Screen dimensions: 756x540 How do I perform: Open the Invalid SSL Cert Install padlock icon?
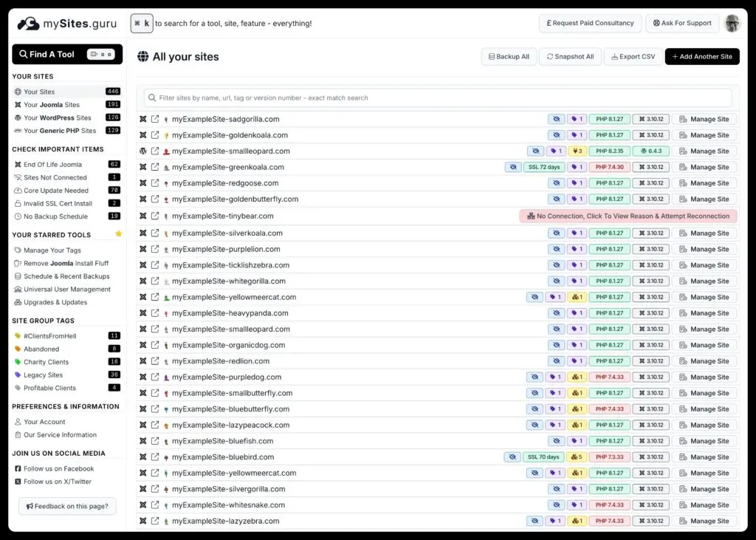[x=16, y=203]
